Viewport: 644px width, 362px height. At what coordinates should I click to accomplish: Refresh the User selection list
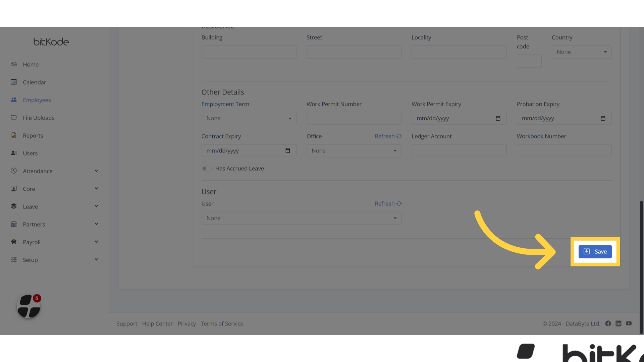(388, 203)
